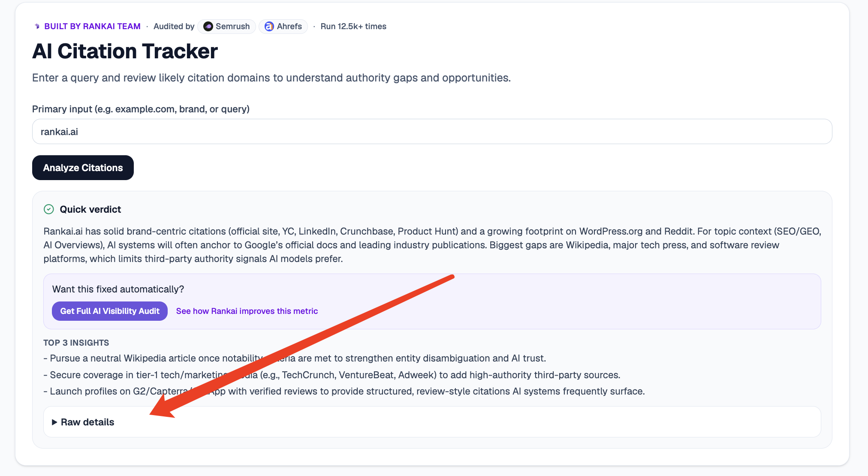Viewport: 868px width, 476px height.
Task: Click the BUILT BY RANKAI TEAM label
Action: pyautogui.click(x=92, y=26)
